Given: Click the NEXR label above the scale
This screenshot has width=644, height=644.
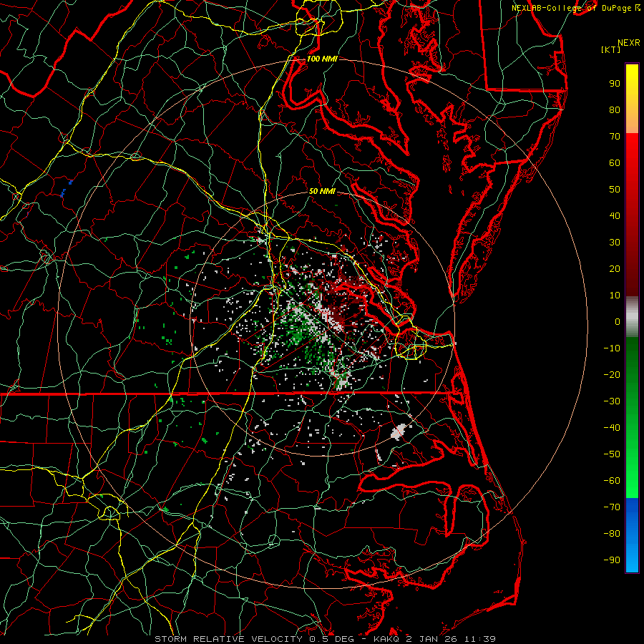Looking at the screenshot, I should click(x=629, y=43).
